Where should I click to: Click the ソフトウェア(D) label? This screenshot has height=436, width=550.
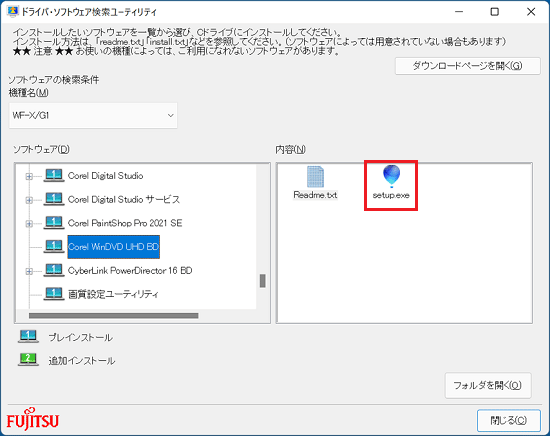(41, 149)
